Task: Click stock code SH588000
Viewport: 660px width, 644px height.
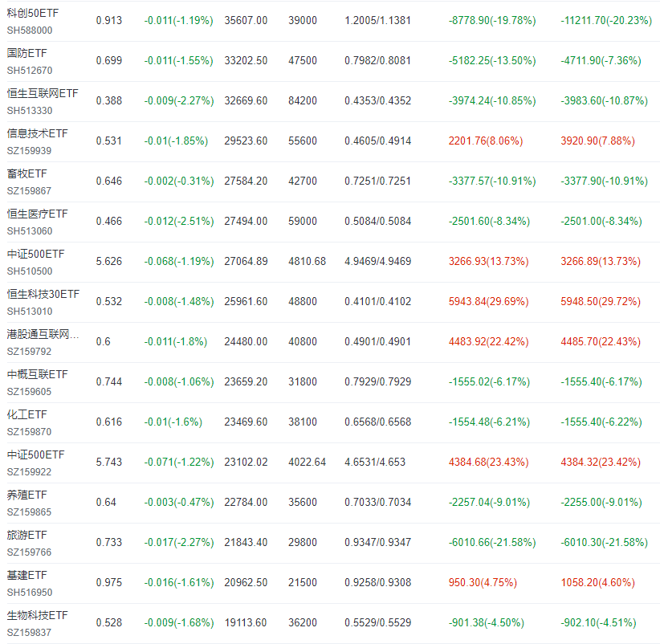Action: (x=30, y=31)
